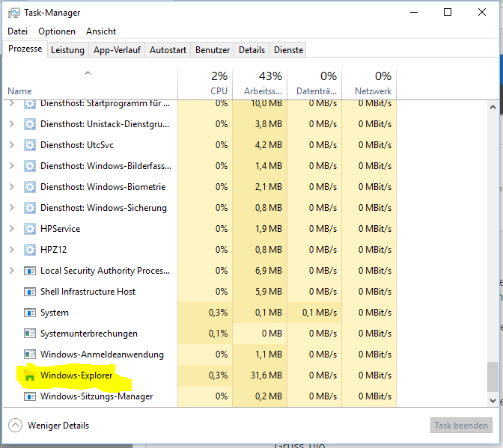Click gear icon of Diensthost: Windows-Bilderfassung
503x448 pixels.
[x=30, y=166]
